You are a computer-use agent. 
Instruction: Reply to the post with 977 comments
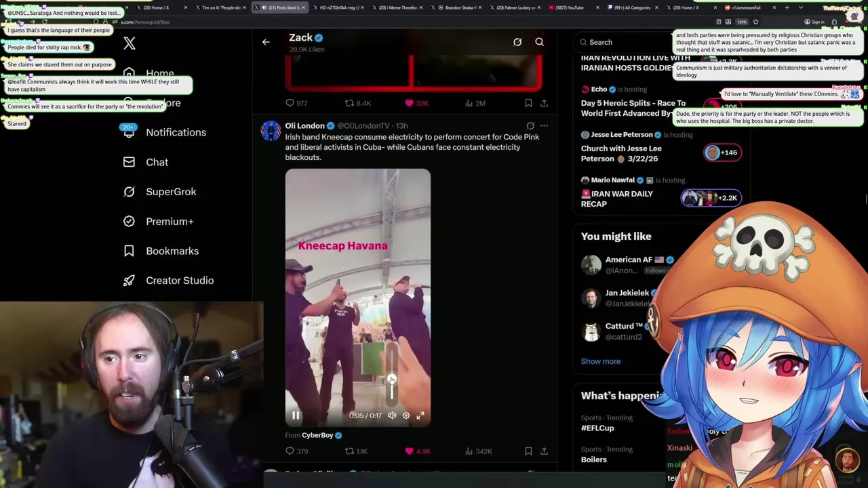290,103
